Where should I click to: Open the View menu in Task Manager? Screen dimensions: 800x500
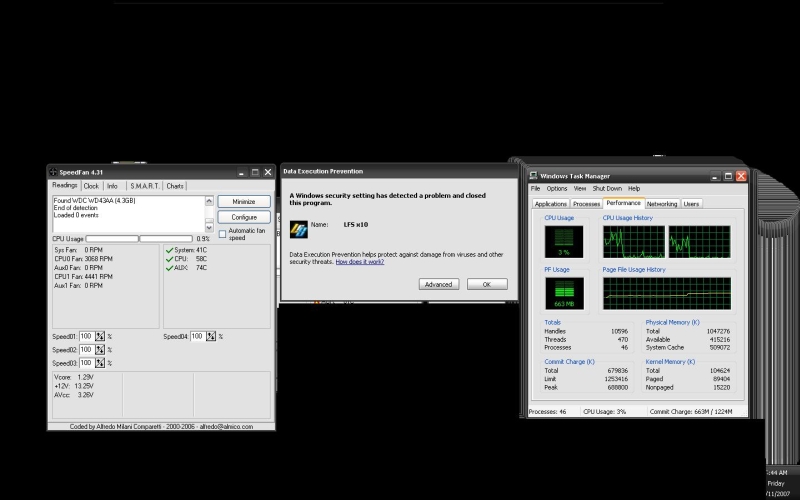tap(580, 189)
